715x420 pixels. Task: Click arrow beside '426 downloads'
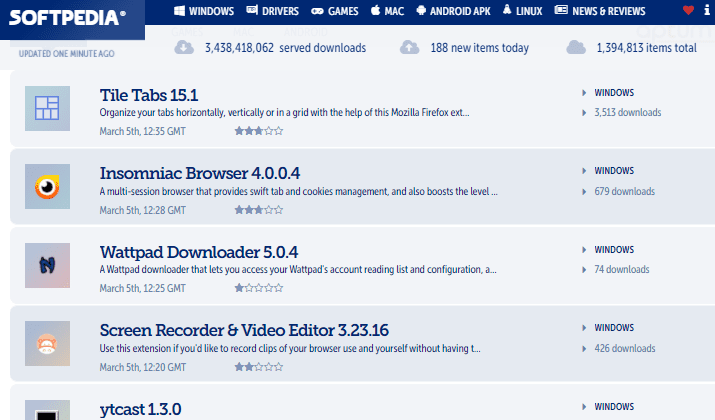pyautogui.click(x=584, y=348)
